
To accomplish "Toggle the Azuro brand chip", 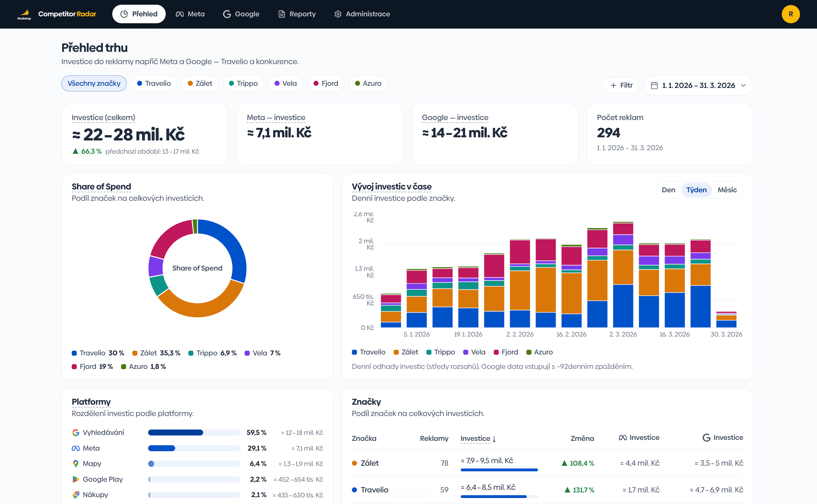I will pyautogui.click(x=368, y=83).
